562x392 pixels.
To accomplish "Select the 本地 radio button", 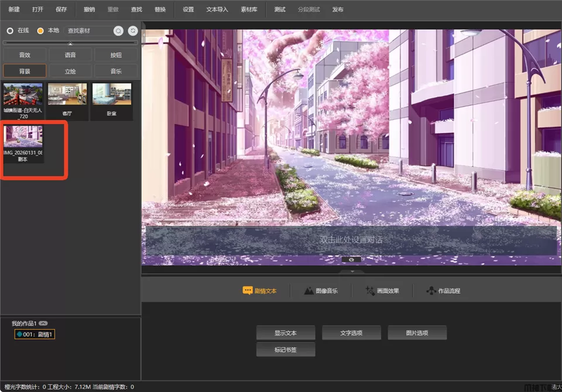I will click(40, 30).
